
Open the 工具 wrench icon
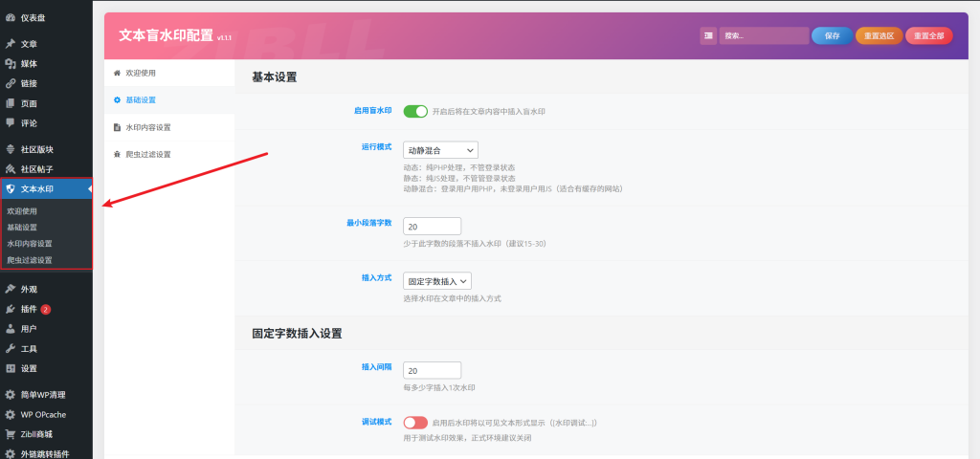pyautogui.click(x=10, y=349)
